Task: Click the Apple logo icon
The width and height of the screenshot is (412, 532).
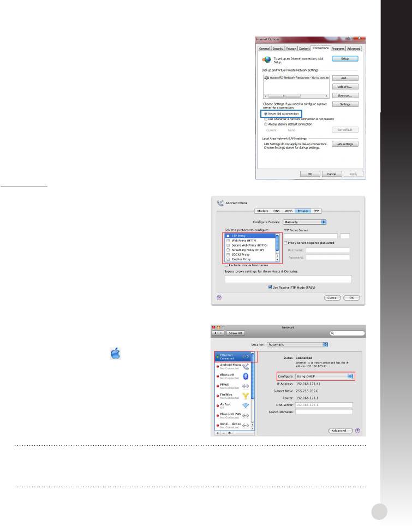Action: [115, 354]
